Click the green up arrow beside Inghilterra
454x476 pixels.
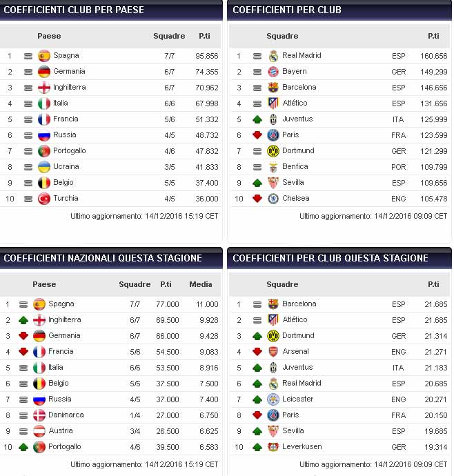[x=23, y=320]
